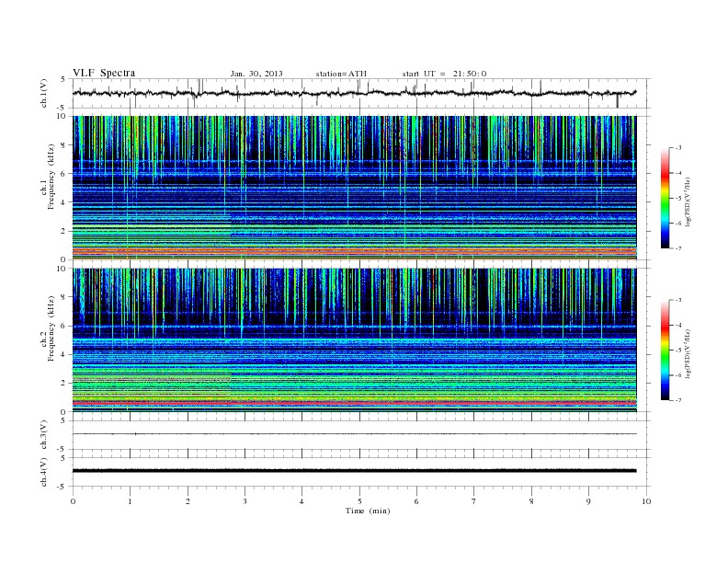Click the ch.3 voltage waveform line
Screen dimensions: 728x563
coord(354,434)
